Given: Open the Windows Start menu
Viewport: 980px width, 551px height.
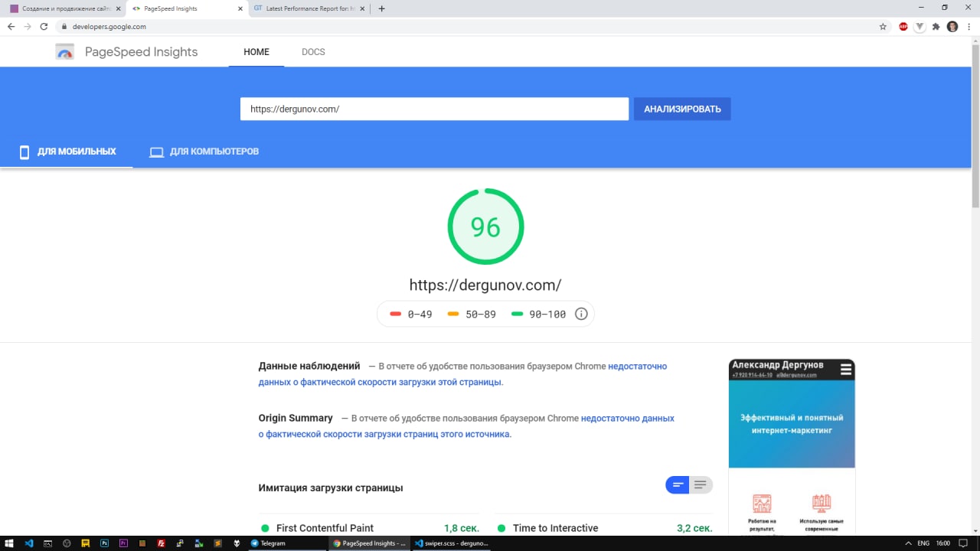Looking at the screenshot, I should click(x=11, y=543).
